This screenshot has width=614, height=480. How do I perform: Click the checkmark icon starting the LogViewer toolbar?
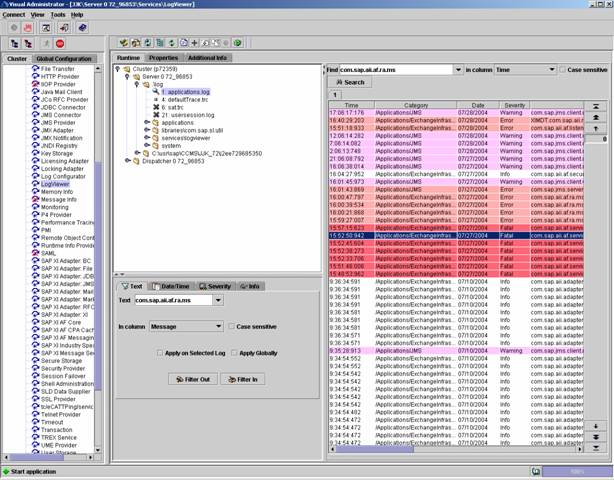(124, 43)
